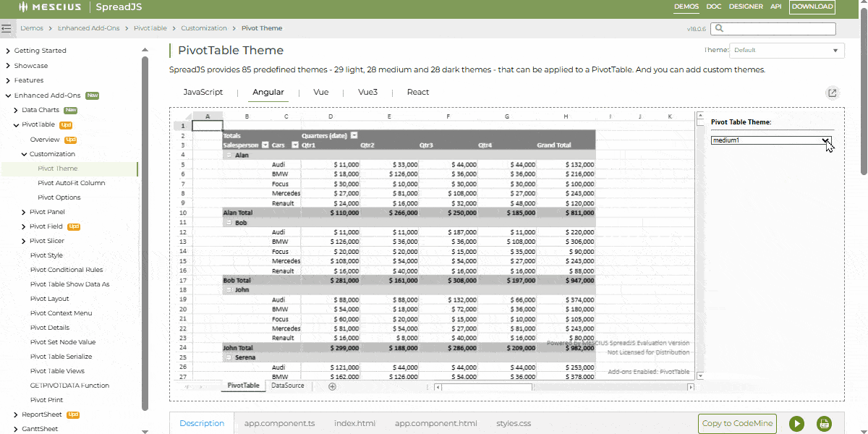Screen dimensions: 868x434
Task: Switch to the JavaScript framework tab
Action: pyautogui.click(x=203, y=93)
